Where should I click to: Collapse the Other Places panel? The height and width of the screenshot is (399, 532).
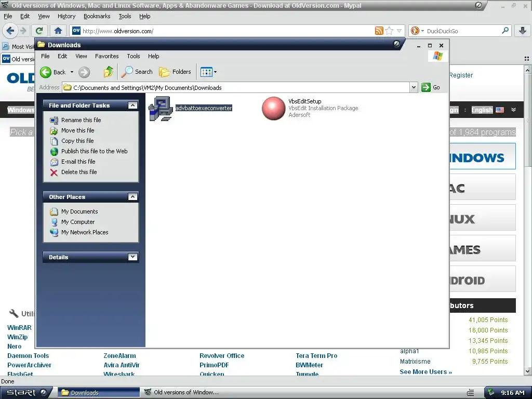point(132,197)
